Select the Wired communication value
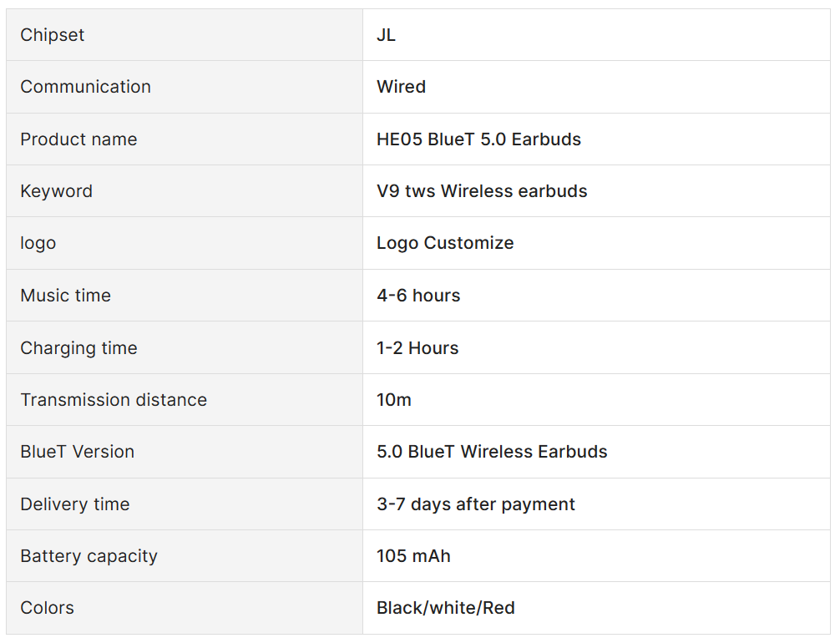 pos(401,87)
